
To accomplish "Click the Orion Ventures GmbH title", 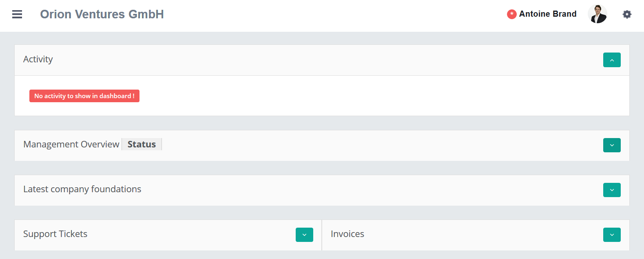I will click(x=102, y=14).
